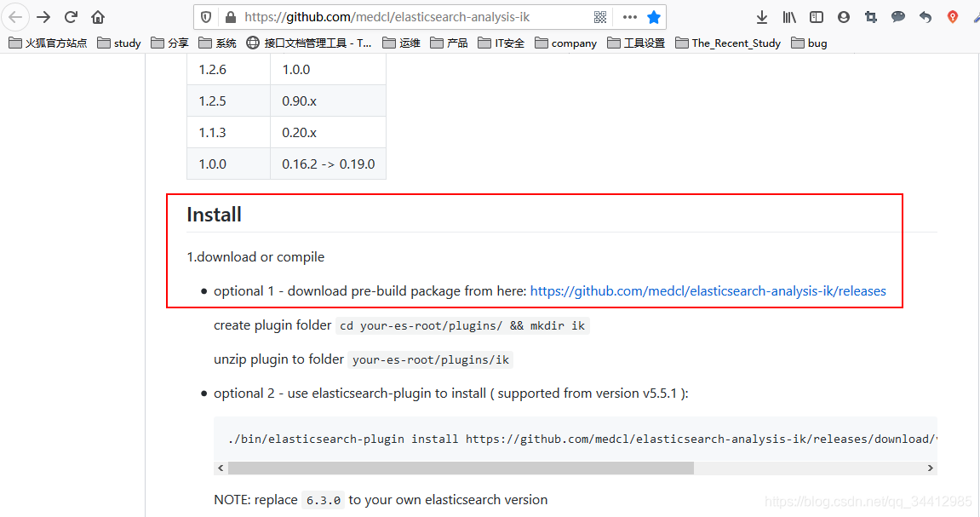Click left arrow of code scrollbar
Screen dimensions: 980x517
[221, 468]
